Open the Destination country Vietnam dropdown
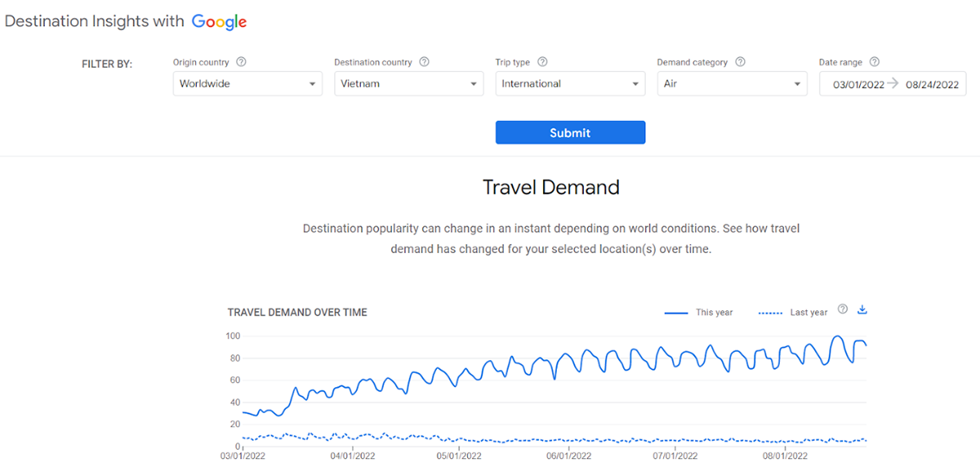980x476 pixels. (408, 84)
